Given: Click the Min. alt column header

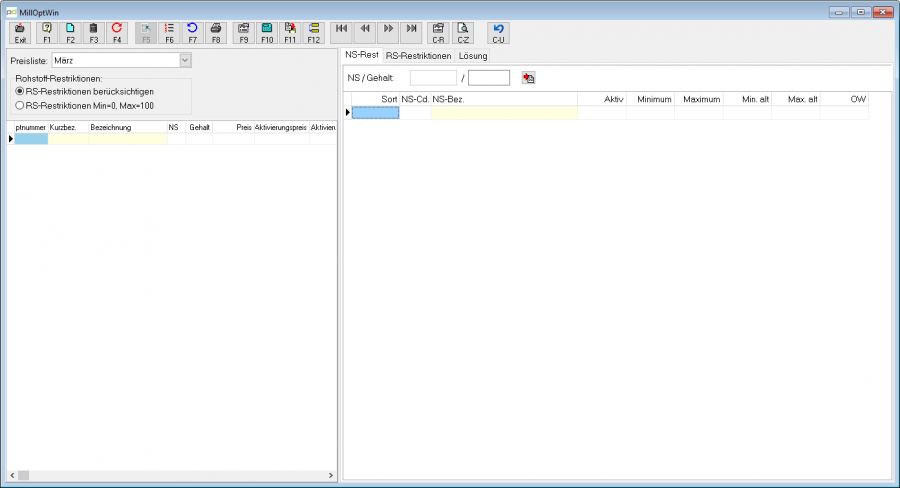Looking at the screenshot, I should click(x=747, y=99).
